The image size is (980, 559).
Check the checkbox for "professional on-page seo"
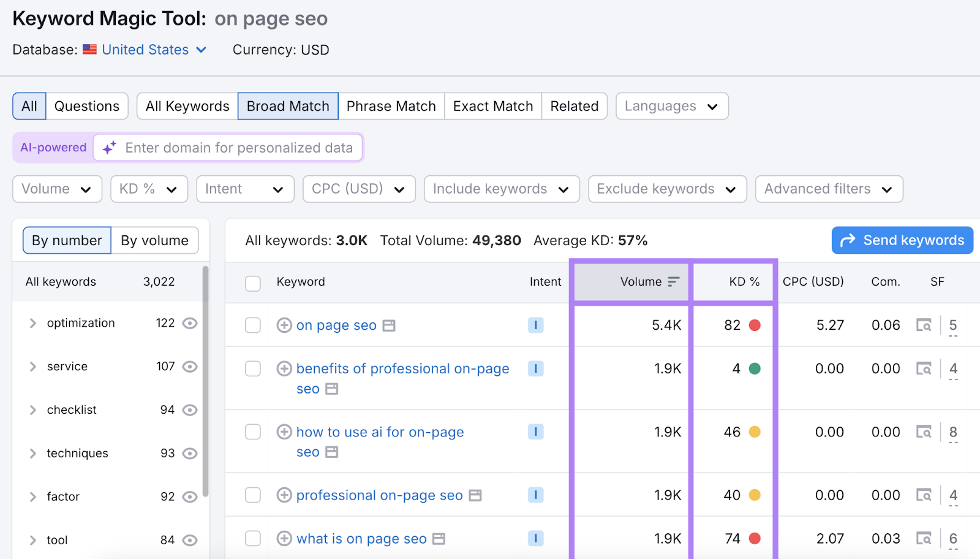click(252, 495)
